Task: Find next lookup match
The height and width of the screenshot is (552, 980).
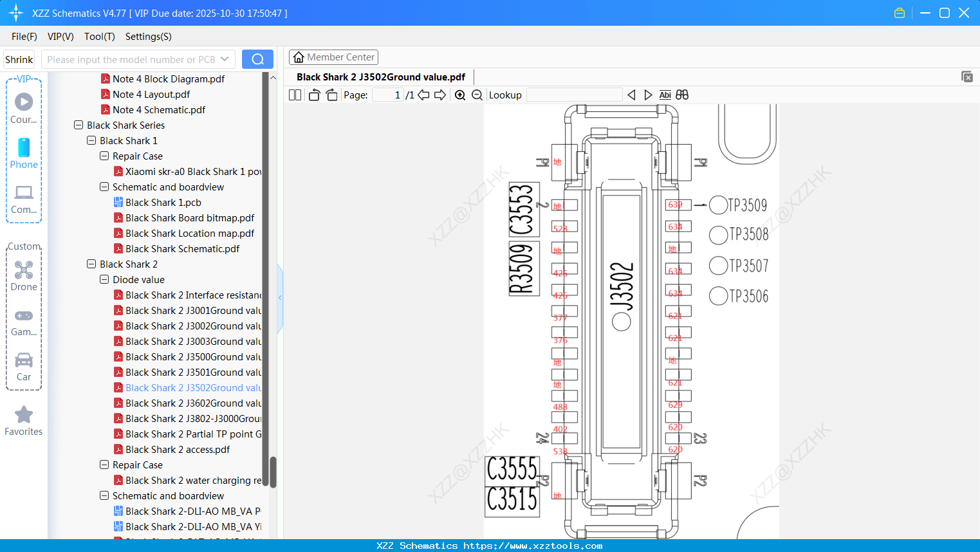Action: coord(648,95)
